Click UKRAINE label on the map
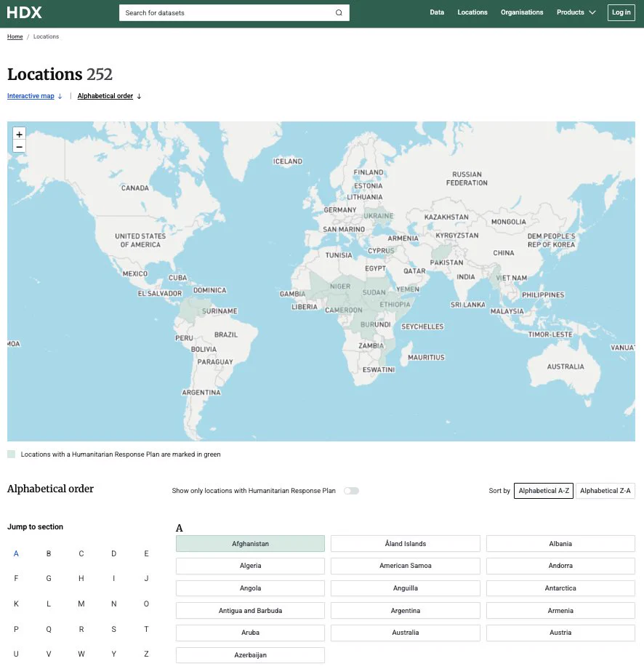Screen dimensions: 644x669 pos(379,216)
